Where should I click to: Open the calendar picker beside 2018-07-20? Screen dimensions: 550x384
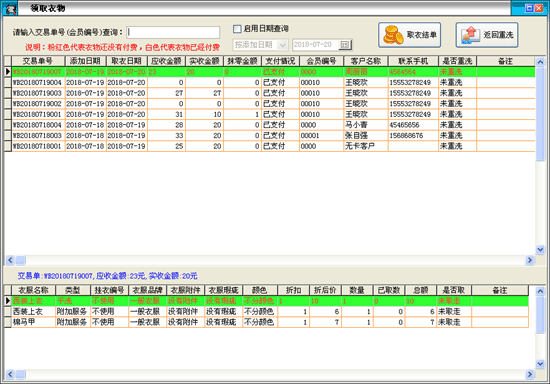coord(345,45)
